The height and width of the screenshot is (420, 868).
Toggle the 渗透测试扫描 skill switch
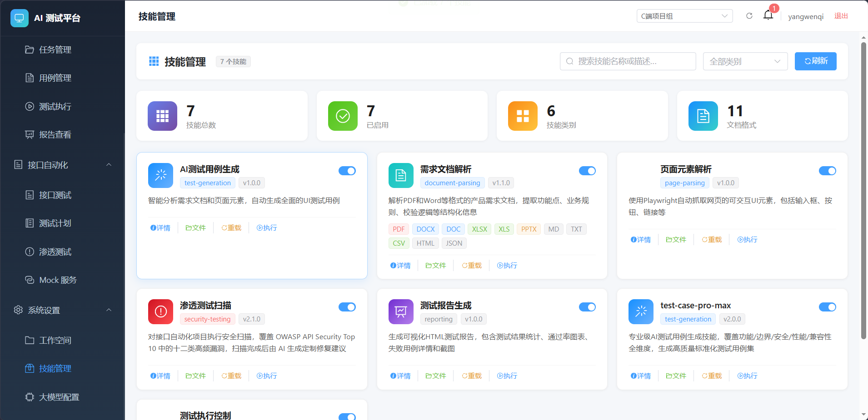(x=347, y=307)
